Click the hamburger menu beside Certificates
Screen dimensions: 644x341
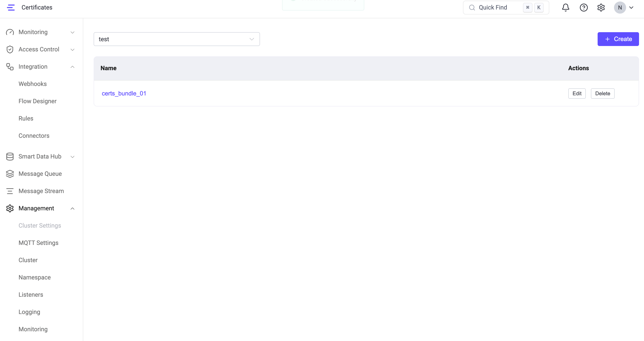pos(11,8)
